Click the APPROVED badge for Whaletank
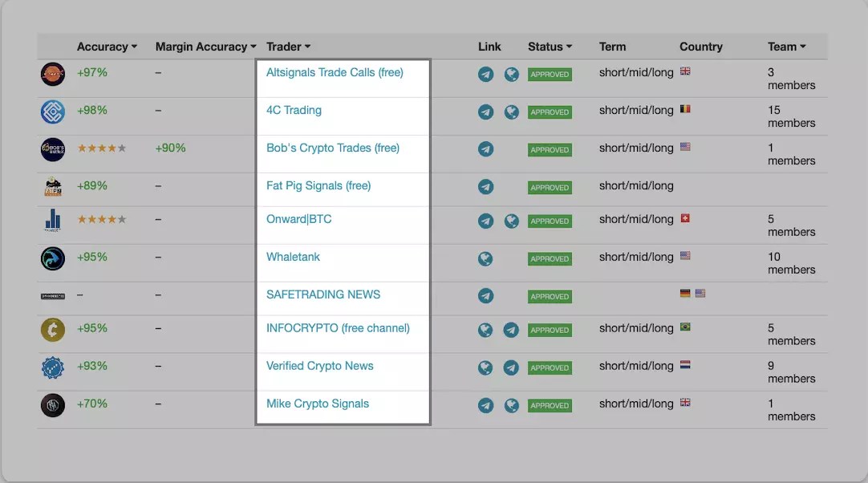Image resolution: width=868 pixels, height=483 pixels. click(x=550, y=258)
